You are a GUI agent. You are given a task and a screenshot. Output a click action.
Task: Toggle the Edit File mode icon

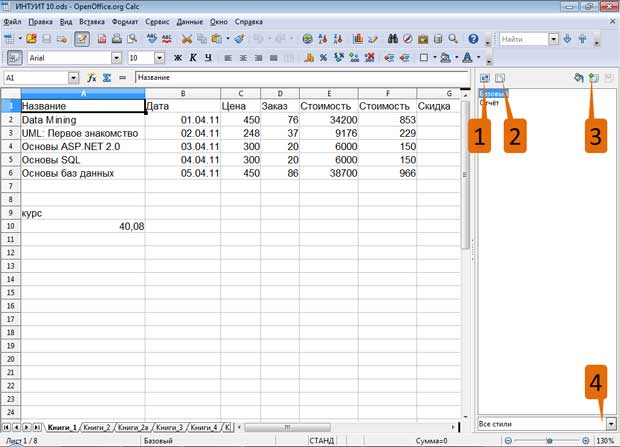pyautogui.click(x=81, y=39)
